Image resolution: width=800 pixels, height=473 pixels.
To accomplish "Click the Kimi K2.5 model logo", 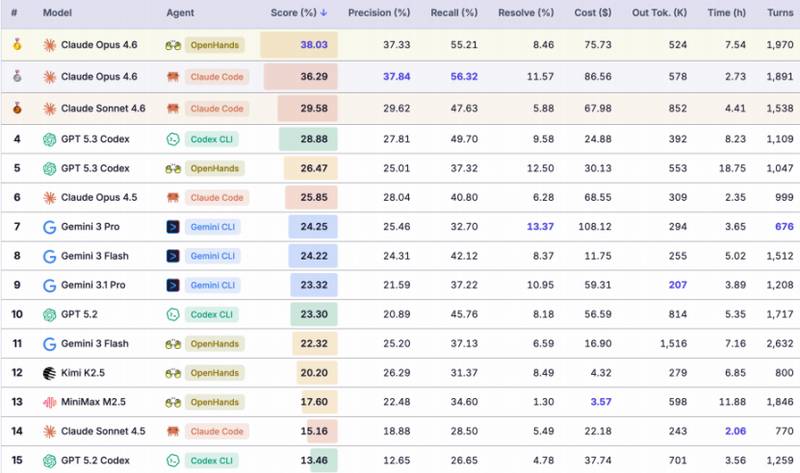I will pos(49,372).
